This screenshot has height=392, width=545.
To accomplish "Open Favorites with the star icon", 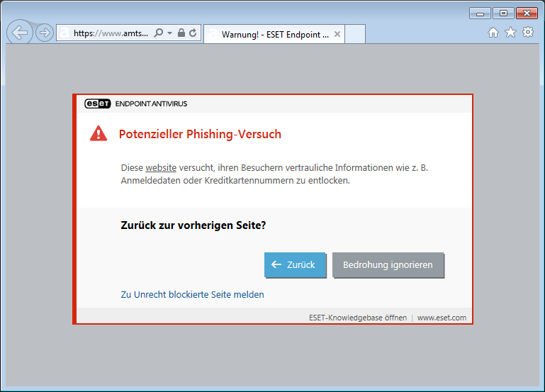I will coord(510,33).
